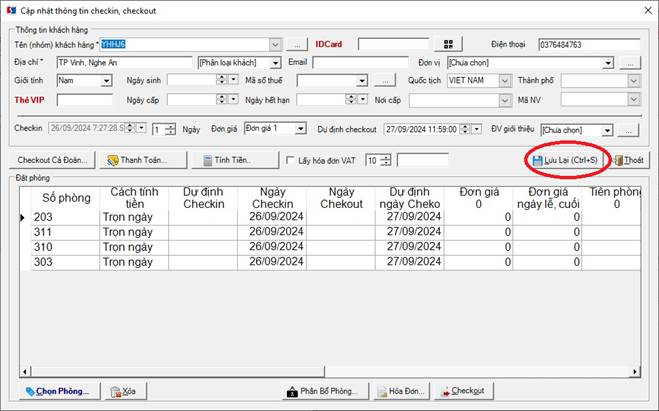The height and width of the screenshot is (411, 659).
Task: Expand customer name dropdown arrow
Action: tap(275, 45)
